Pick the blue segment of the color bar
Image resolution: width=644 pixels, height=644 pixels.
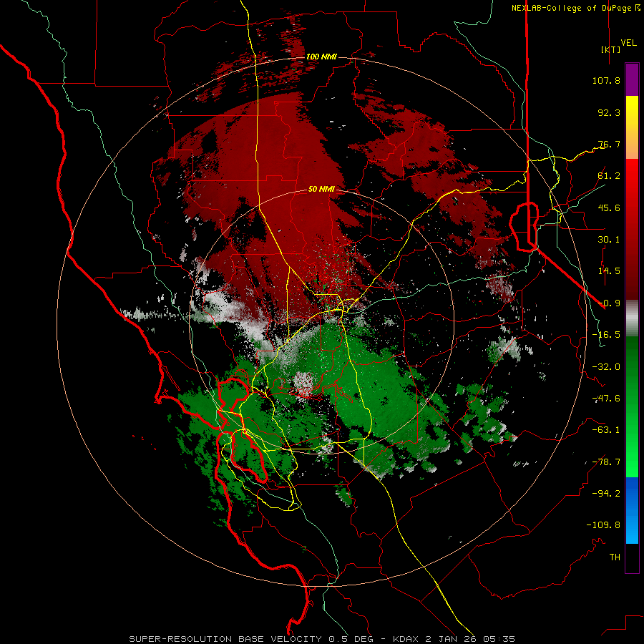632,510
